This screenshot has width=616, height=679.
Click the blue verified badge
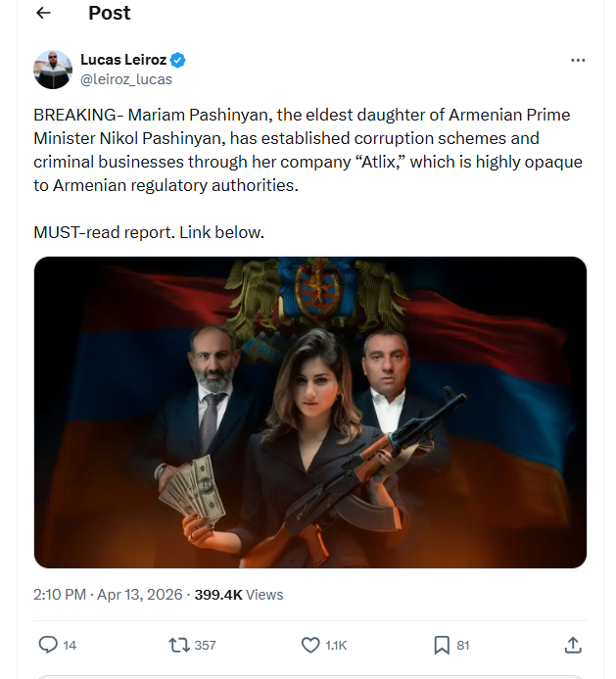[x=177, y=60]
